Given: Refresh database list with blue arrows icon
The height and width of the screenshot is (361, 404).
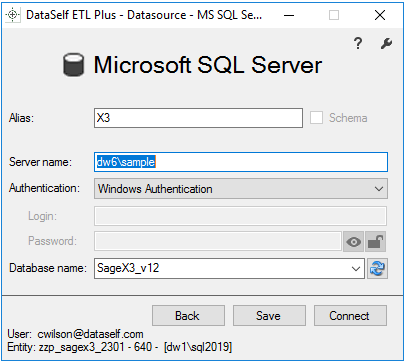Looking at the screenshot, I should 377,268.
